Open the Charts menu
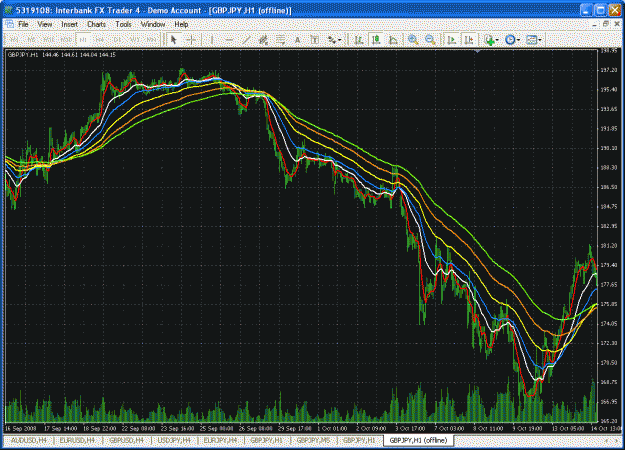This screenshot has width=625, height=450. (x=96, y=25)
